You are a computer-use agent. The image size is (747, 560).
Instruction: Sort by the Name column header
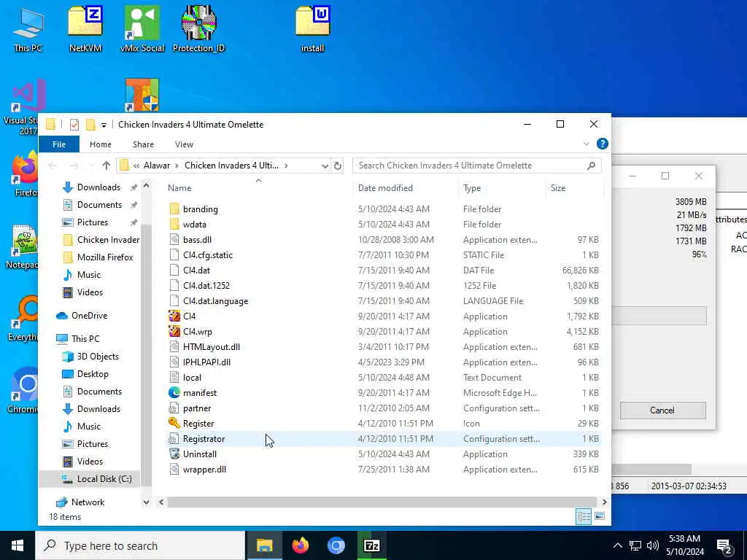259,188
